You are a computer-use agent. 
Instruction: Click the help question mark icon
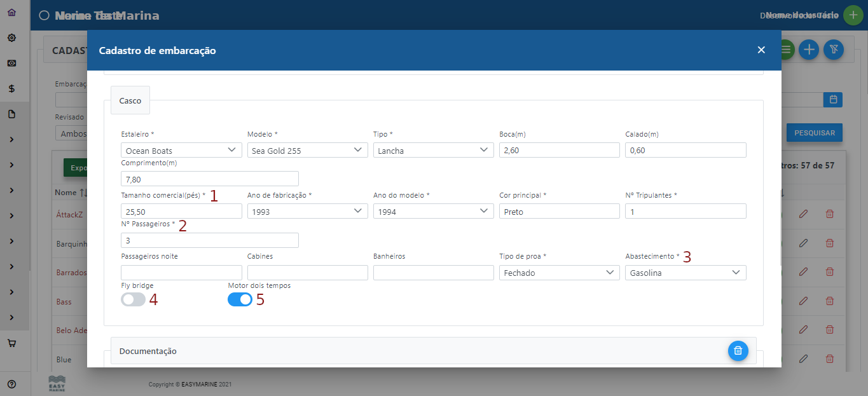pos(11,384)
